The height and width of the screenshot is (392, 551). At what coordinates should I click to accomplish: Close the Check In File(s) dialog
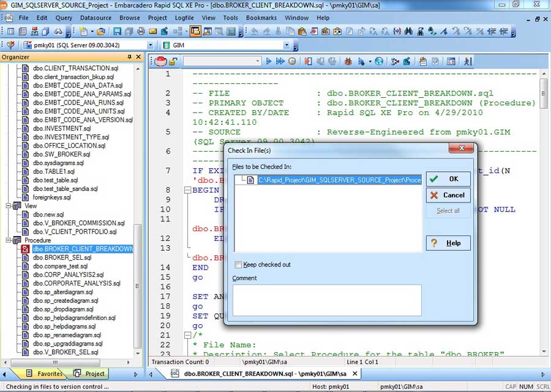click(462, 148)
